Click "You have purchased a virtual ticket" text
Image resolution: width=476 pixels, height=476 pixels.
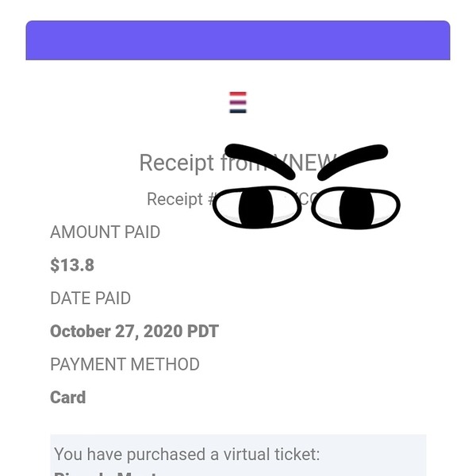click(187, 455)
